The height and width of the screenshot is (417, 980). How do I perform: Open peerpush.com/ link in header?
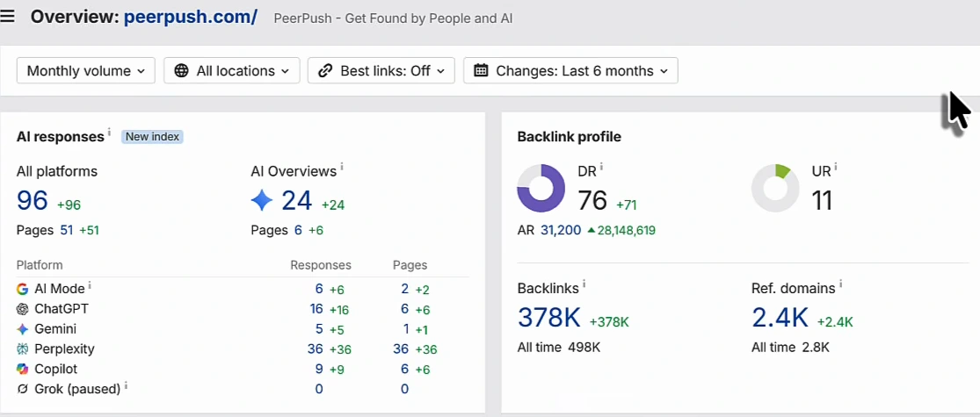[191, 17]
